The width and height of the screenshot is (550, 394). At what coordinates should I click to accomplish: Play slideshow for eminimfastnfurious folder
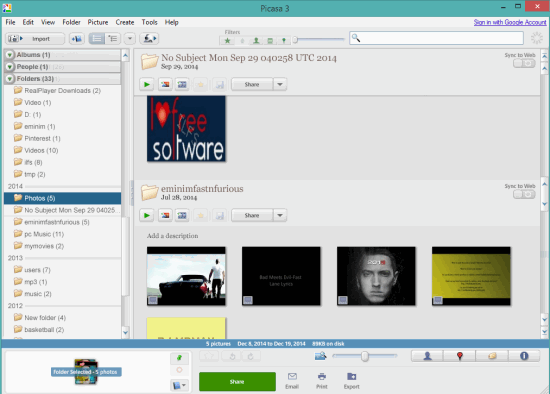tap(147, 215)
